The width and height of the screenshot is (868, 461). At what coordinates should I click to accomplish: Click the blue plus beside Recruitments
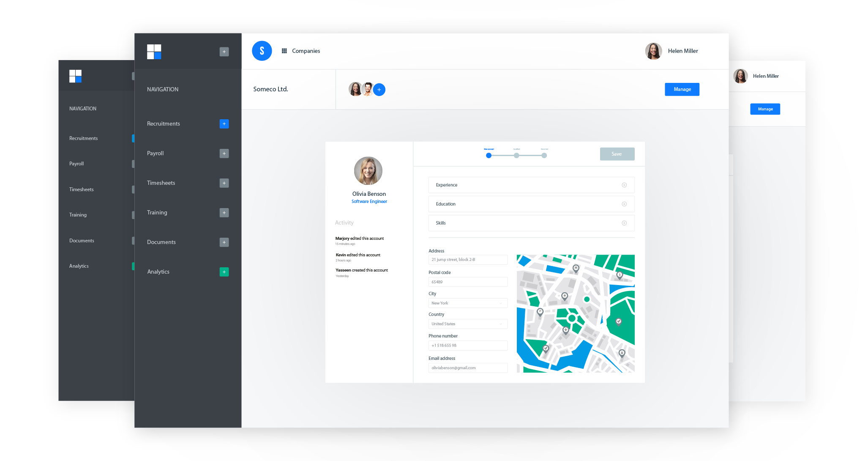pyautogui.click(x=224, y=124)
